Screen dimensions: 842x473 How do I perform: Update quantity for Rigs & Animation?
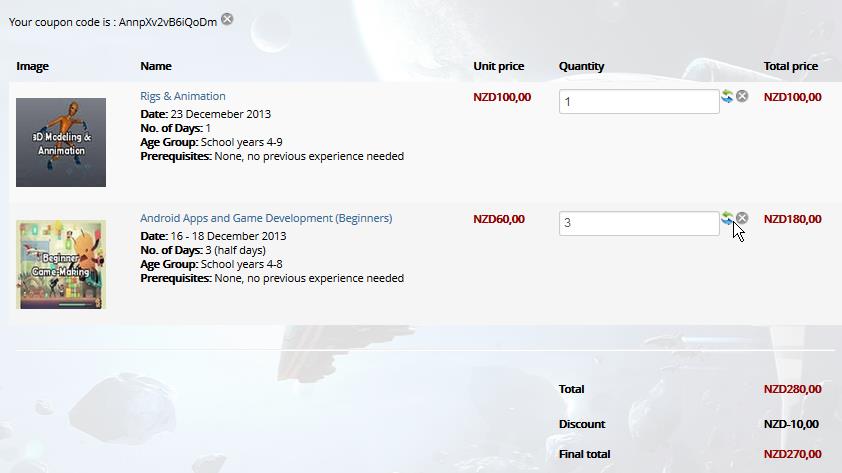coord(727,97)
